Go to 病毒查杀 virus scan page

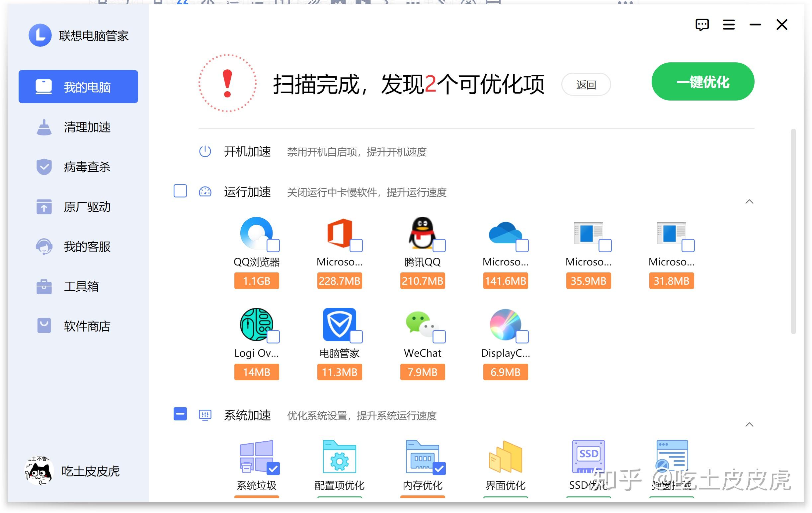(x=78, y=167)
